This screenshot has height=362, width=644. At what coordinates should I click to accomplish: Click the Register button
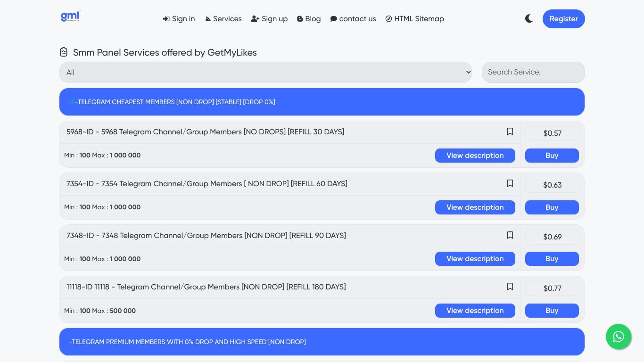click(563, 19)
